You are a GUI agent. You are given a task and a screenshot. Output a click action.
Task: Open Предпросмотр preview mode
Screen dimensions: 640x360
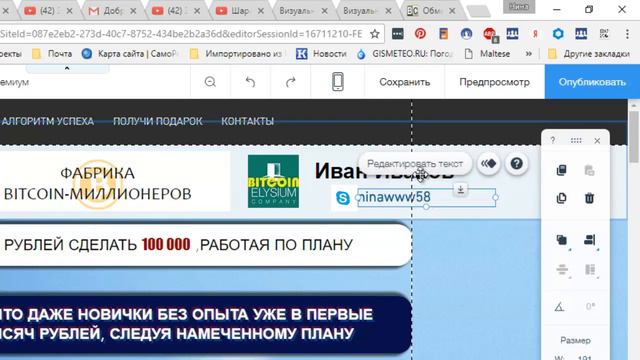tap(494, 82)
